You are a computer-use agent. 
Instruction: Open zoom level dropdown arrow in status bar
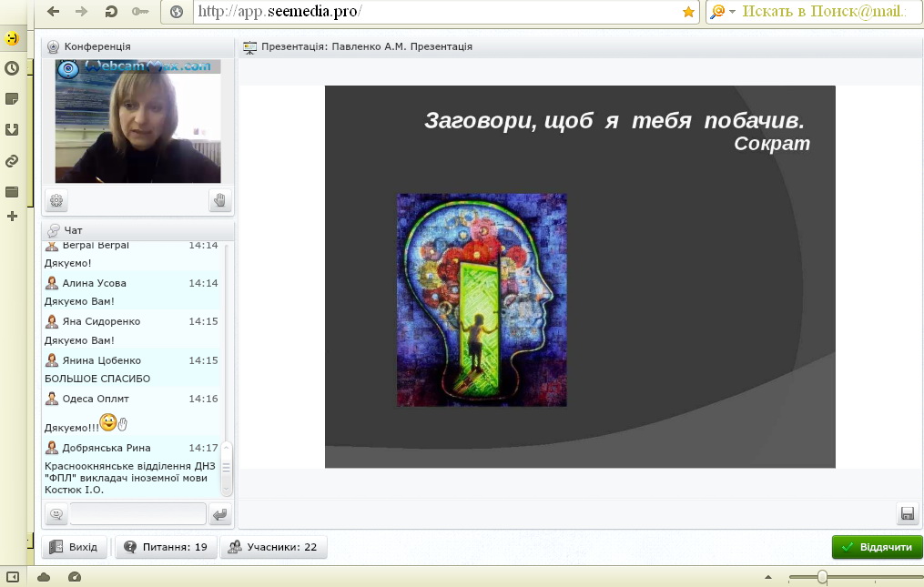click(767, 577)
